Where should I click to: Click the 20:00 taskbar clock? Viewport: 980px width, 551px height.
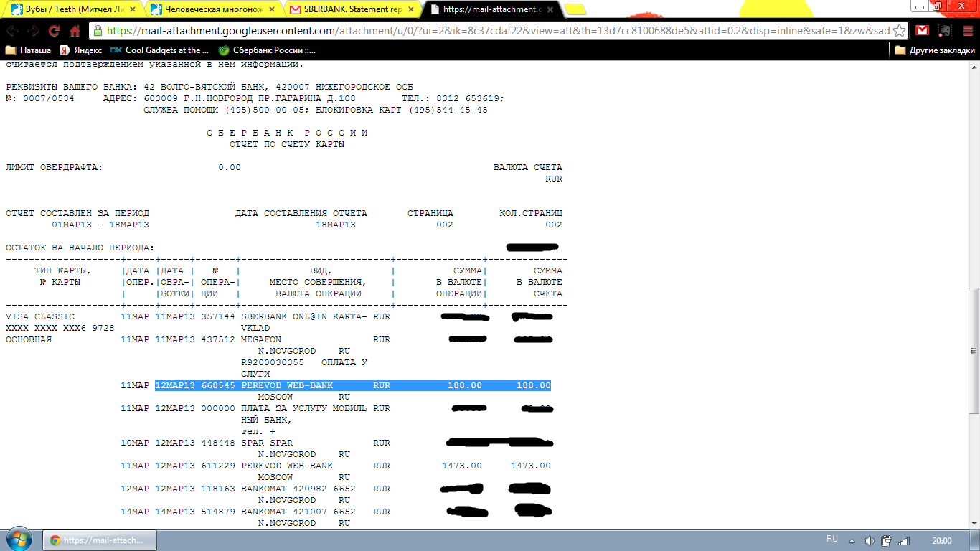(942, 540)
